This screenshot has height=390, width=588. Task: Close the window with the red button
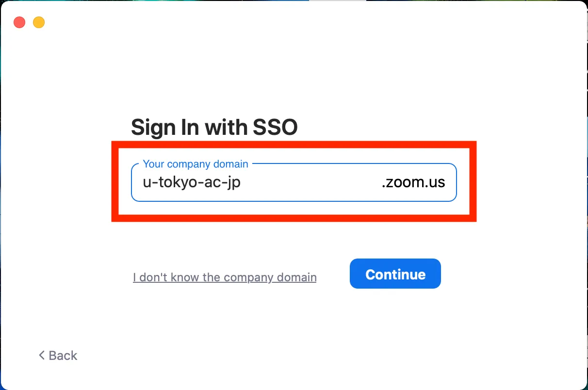[x=19, y=22]
